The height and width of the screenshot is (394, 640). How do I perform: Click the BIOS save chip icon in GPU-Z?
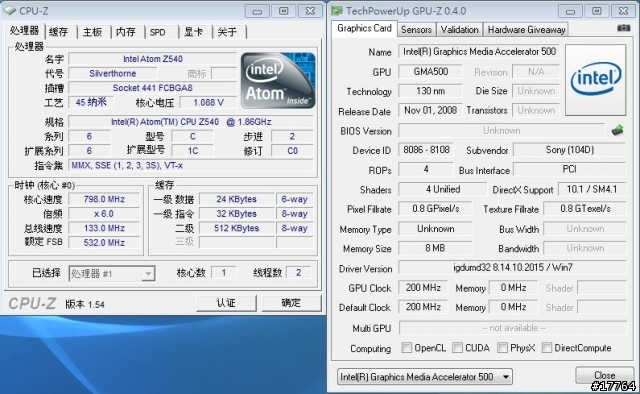tap(617, 130)
